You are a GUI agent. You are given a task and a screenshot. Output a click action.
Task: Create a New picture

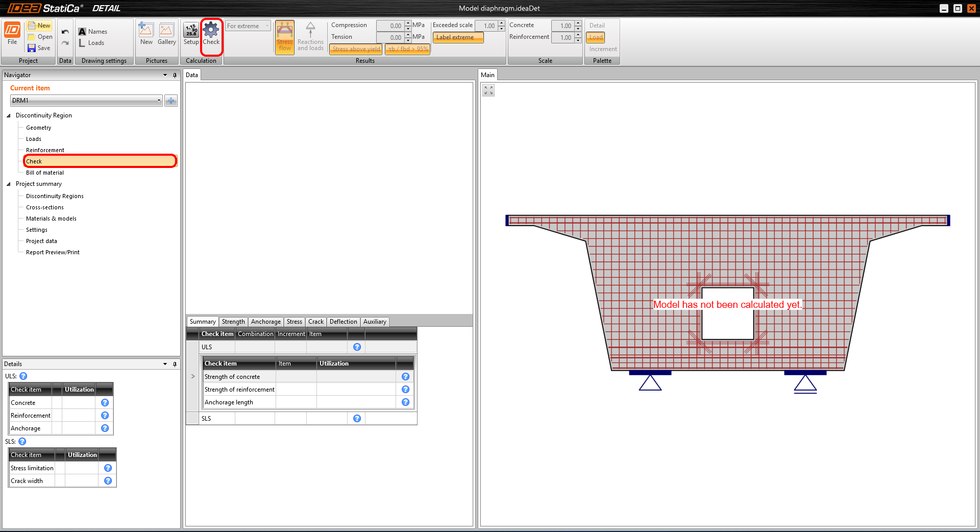click(146, 31)
